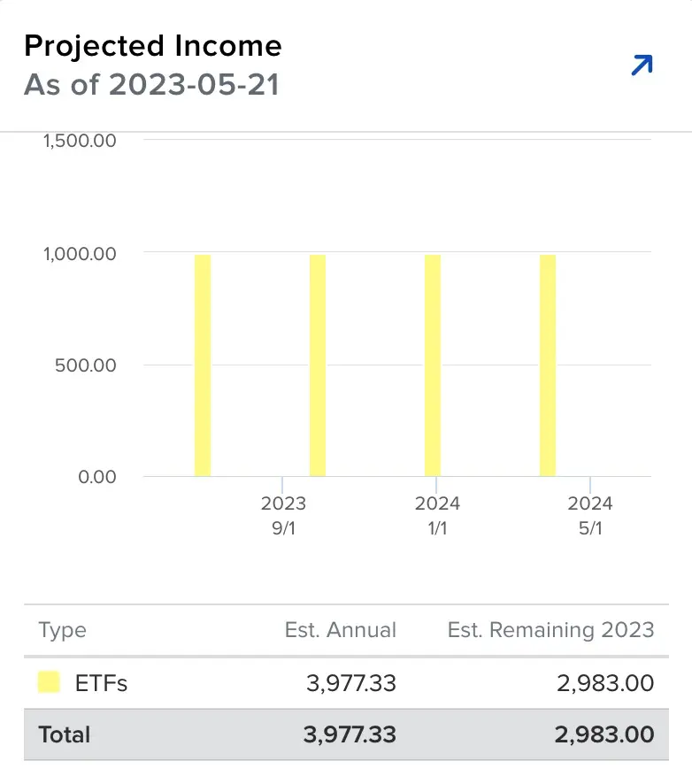Click the 2024 1/1 axis label
The height and width of the screenshot is (784, 692).
(x=437, y=515)
